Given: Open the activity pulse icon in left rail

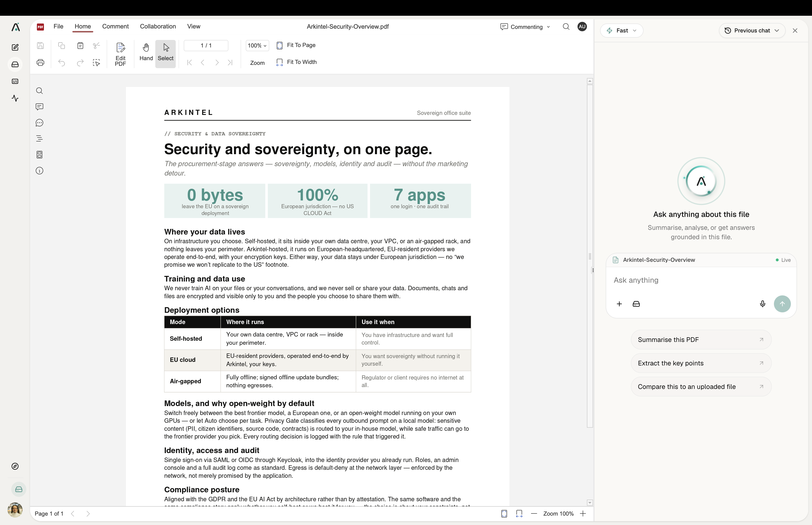Looking at the screenshot, I should point(15,98).
